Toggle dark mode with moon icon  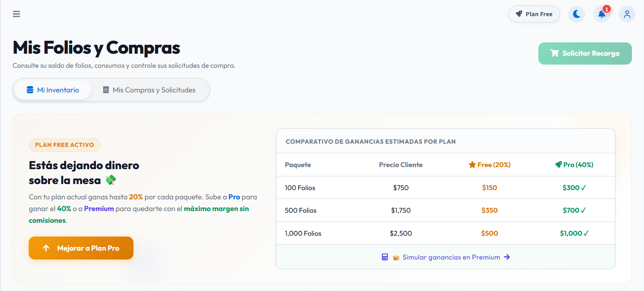tap(577, 14)
